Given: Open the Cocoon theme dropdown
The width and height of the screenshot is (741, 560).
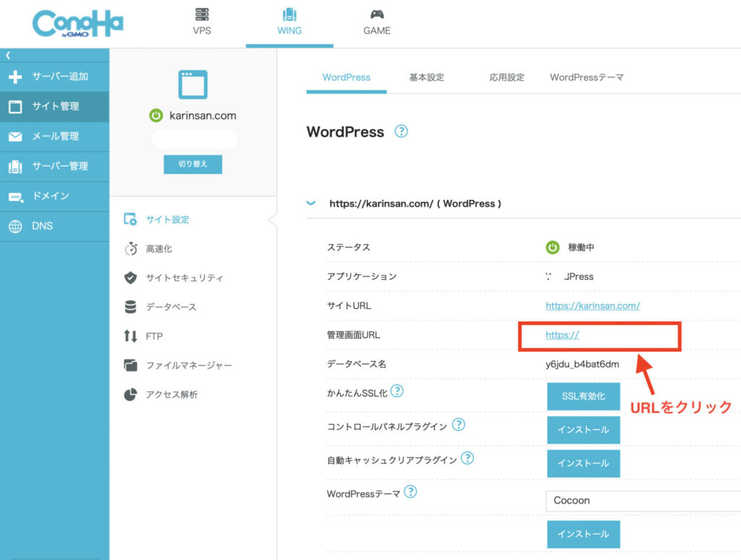Looking at the screenshot, I should [x=643, y=501].
